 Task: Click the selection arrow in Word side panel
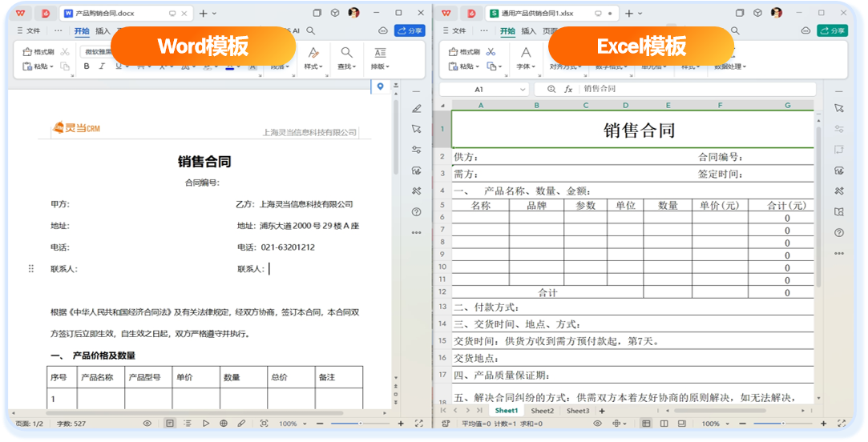(x=416, y=129)
